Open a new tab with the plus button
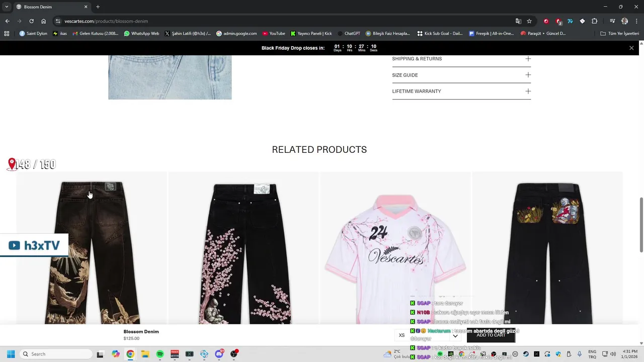Viewport: 644px width, 362px height. click(x=98, y=7)
